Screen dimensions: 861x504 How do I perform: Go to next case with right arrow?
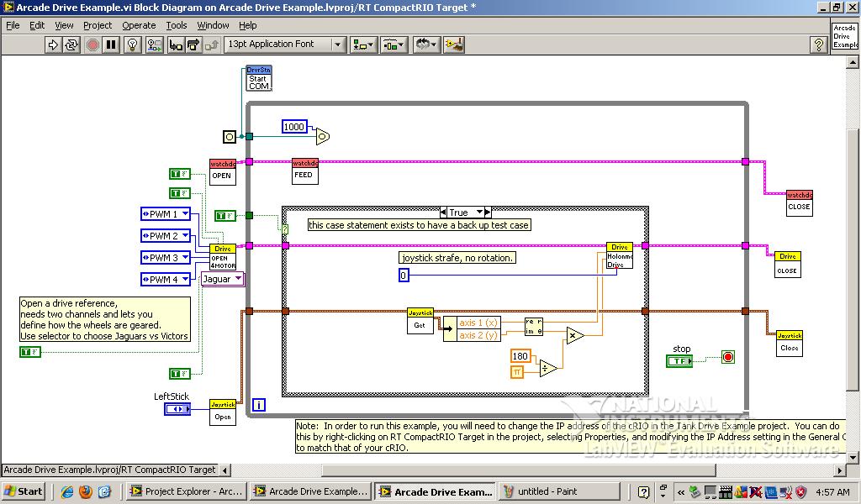488,212
